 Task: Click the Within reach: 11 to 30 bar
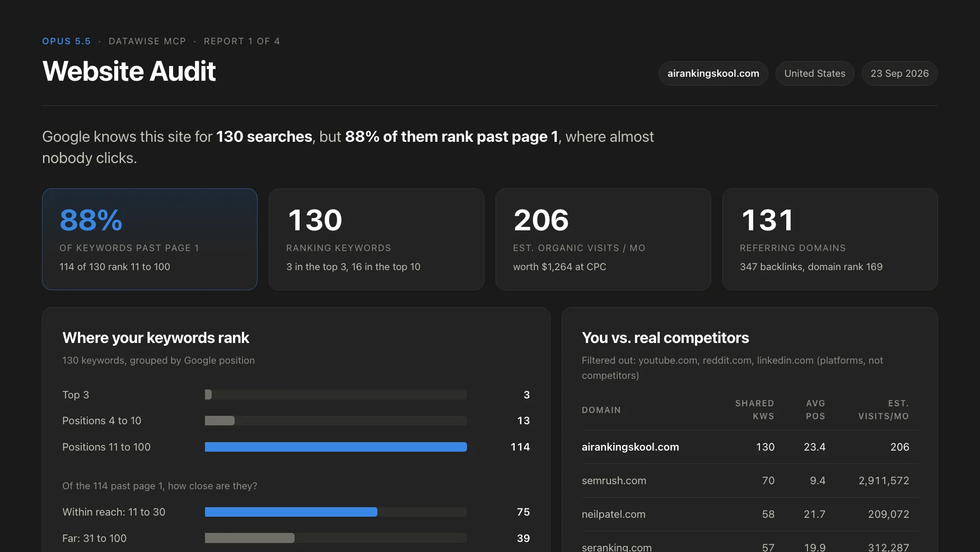click(x=336, y=512)
